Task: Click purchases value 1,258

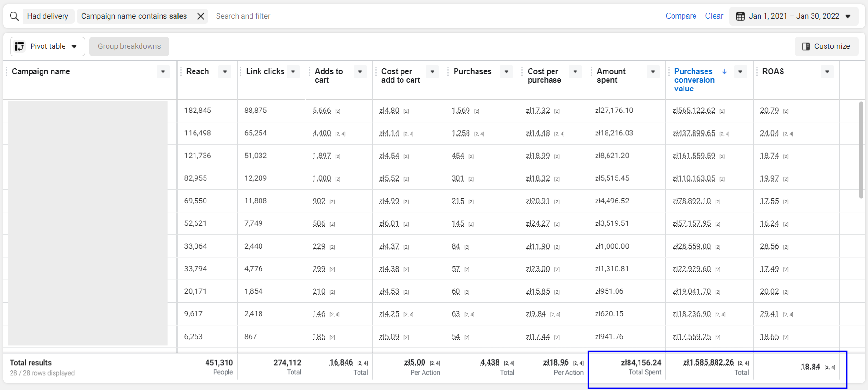Action: click(461, 133)
